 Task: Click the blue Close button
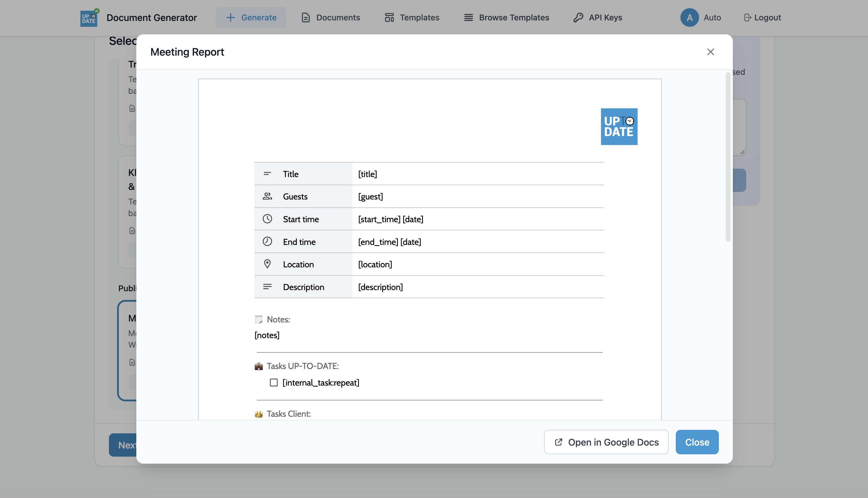point(697,442)
